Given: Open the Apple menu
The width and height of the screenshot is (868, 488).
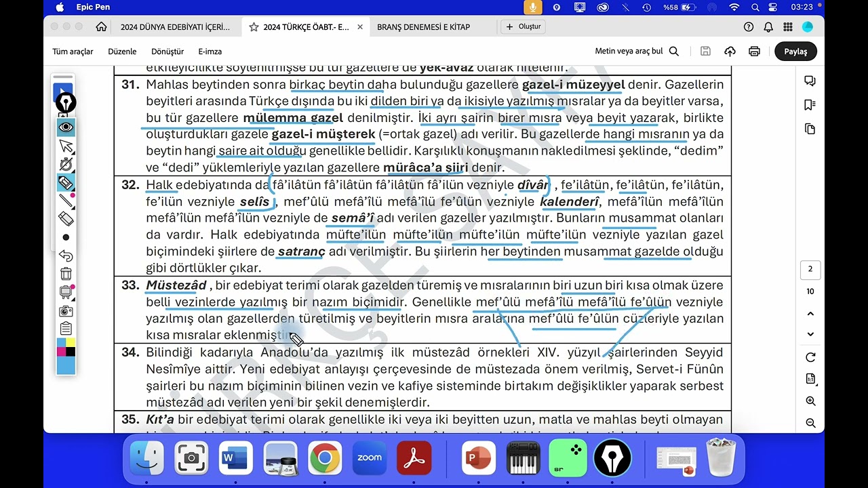Looking at the screenshot, I should tap(60, 7).
